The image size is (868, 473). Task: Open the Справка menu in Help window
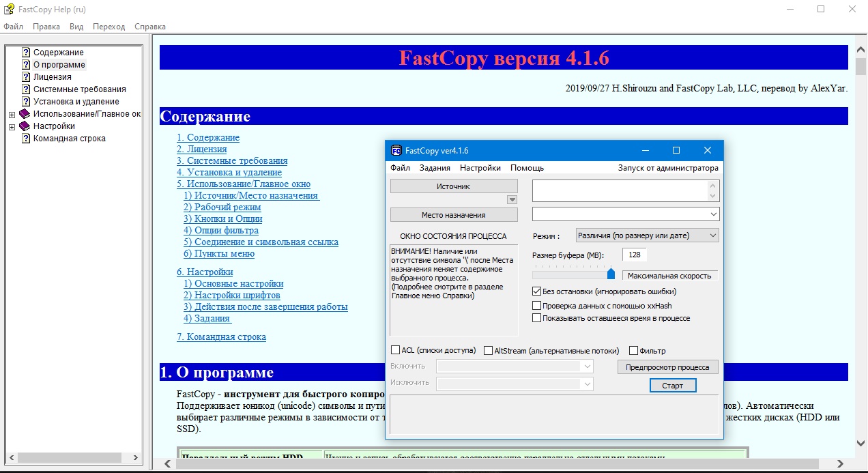[x=150, y=27]
